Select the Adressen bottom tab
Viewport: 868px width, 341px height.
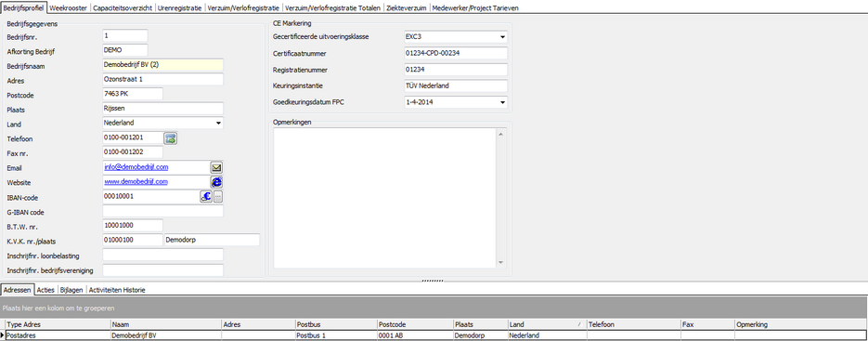click(18, 290)
